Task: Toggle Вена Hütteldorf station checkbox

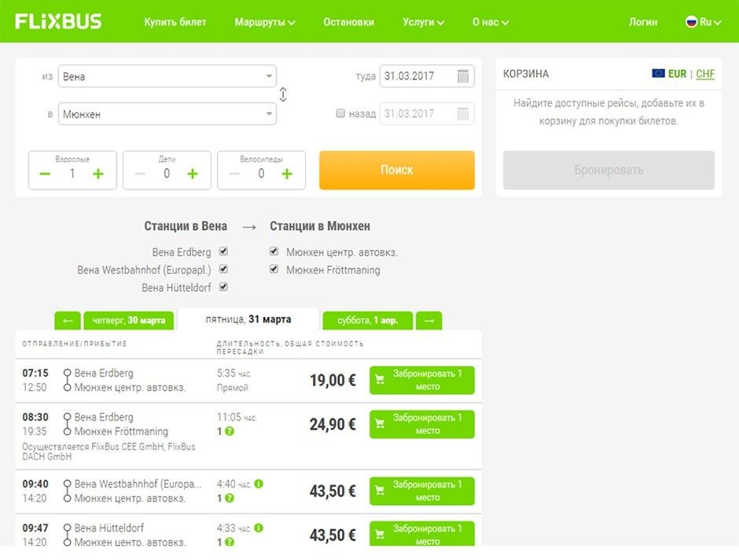Action: pyautogui.click(x=224, y=286)
